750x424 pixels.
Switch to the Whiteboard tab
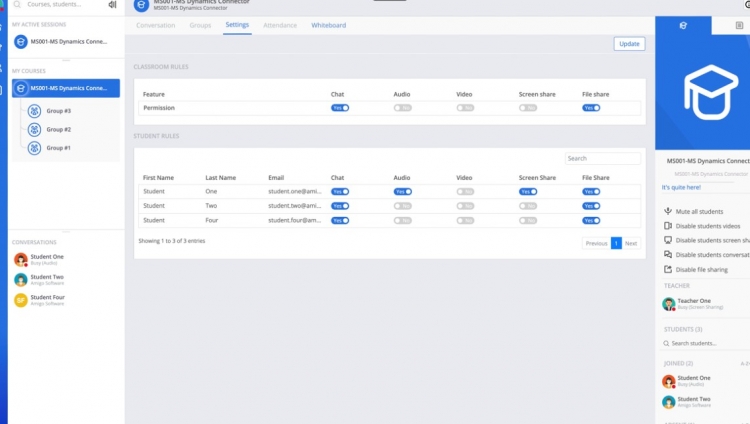click(328, 25)
